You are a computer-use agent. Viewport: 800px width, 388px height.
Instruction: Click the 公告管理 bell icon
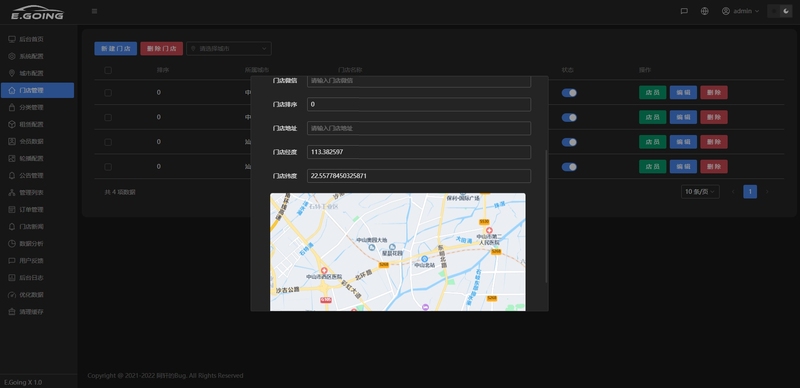coord(12,176)
